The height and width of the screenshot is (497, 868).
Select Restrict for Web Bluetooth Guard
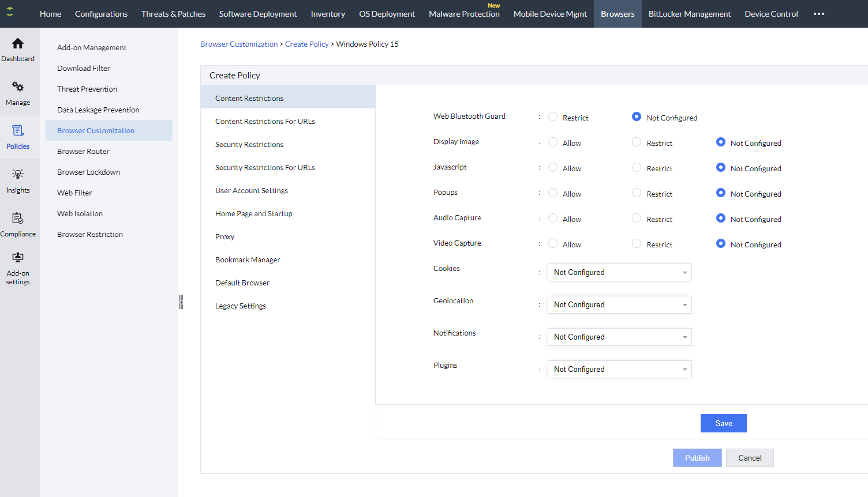point(553,117)
